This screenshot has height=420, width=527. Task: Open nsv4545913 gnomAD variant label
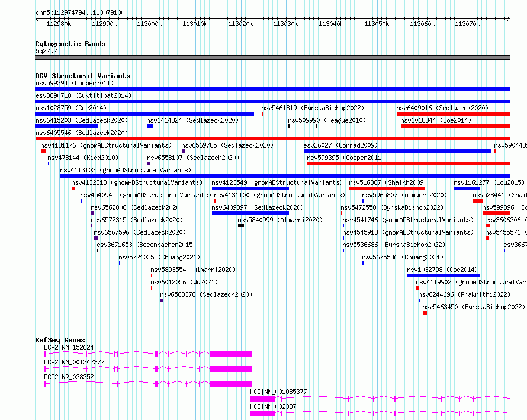point(408,232)
